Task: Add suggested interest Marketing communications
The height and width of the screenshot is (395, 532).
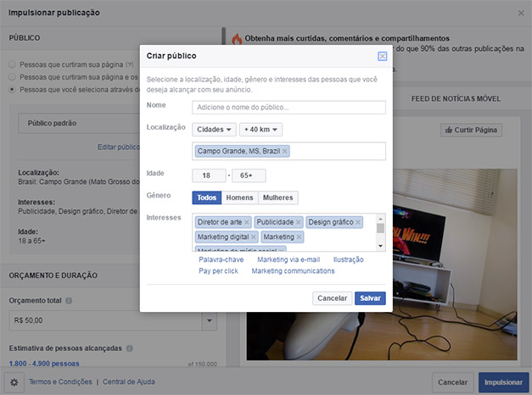Action: 293,271
